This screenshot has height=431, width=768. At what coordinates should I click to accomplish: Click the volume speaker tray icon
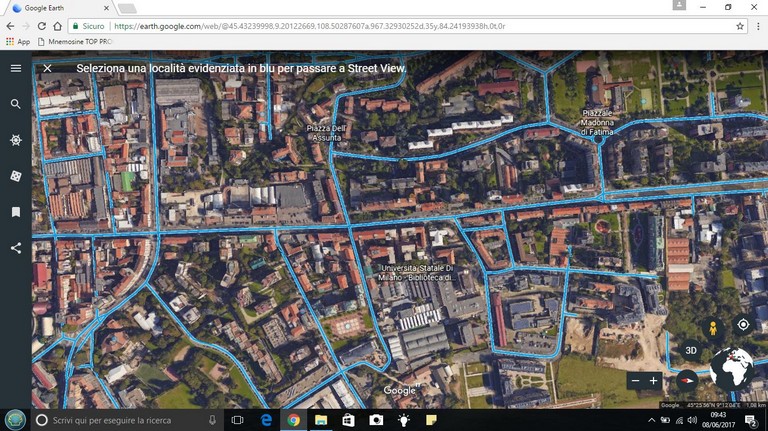[692, 420]
